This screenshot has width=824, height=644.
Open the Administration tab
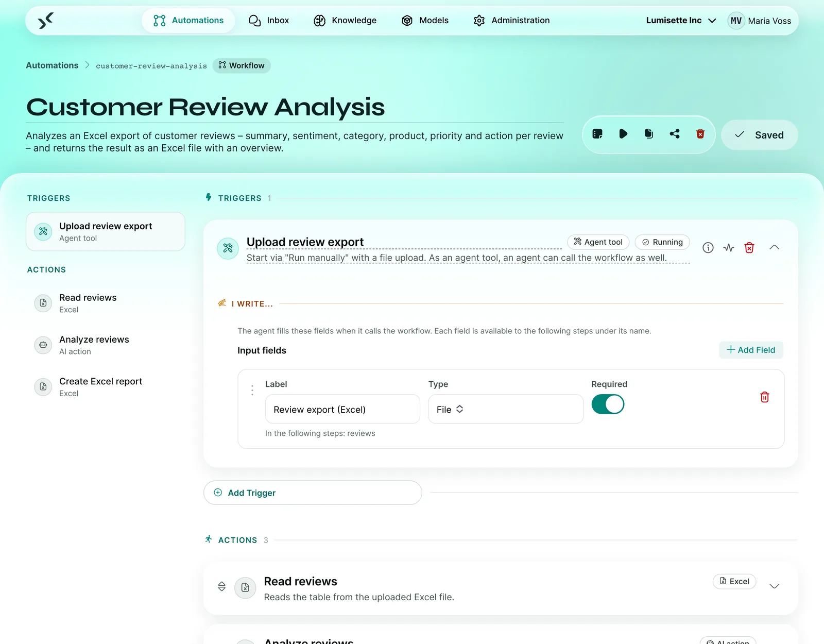coord(512,21)
